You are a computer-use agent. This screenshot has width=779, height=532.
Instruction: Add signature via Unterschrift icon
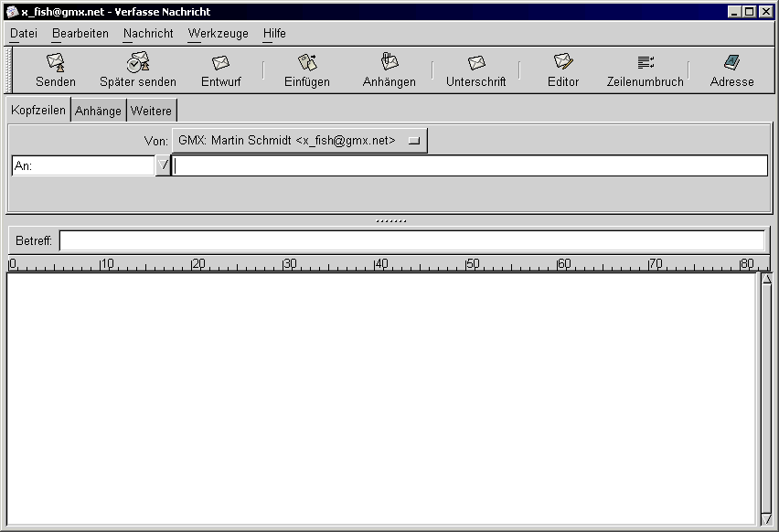click(x=476, y=62)
